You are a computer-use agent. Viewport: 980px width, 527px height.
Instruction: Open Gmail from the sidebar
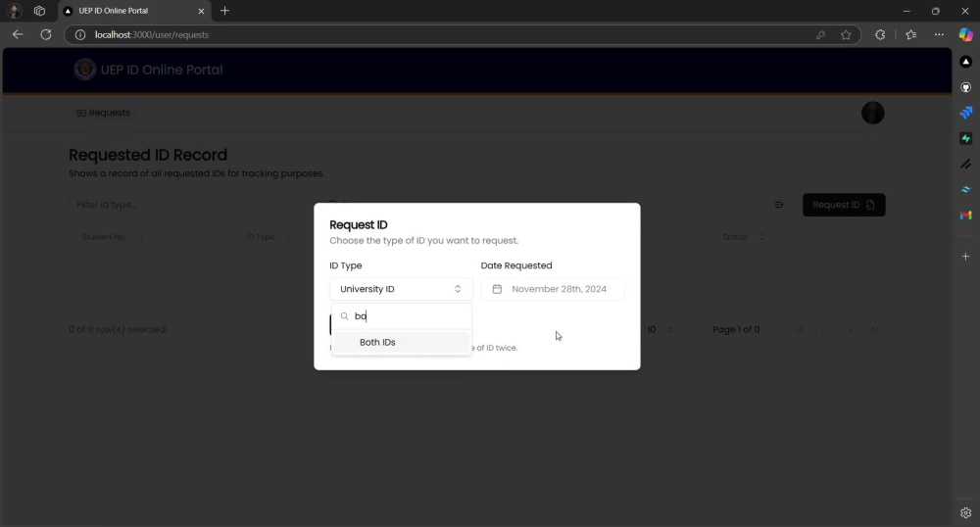pos(965,215)
